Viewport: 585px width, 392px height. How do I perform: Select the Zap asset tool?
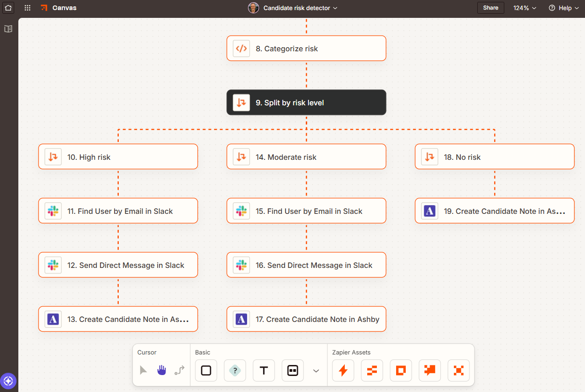click(343, 370)
